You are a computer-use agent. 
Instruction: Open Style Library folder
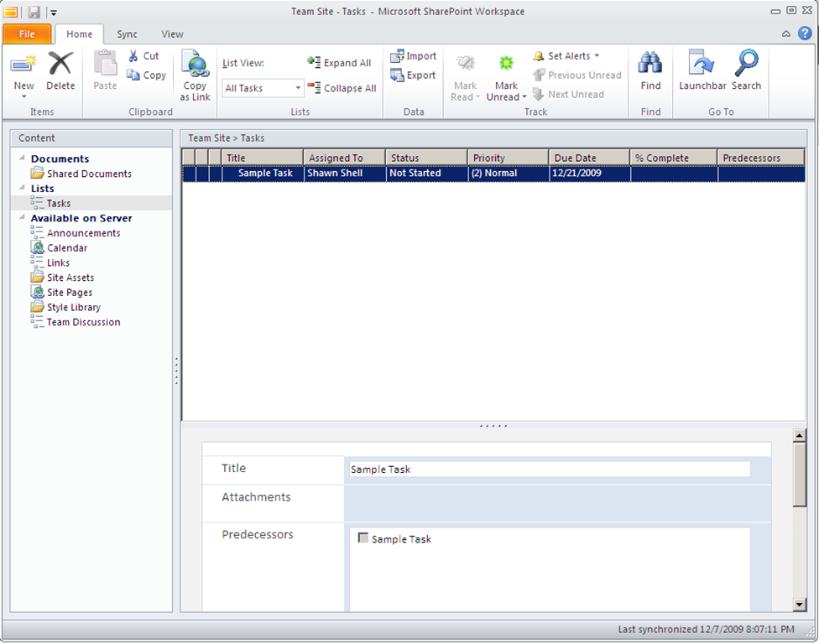point(65,308)
